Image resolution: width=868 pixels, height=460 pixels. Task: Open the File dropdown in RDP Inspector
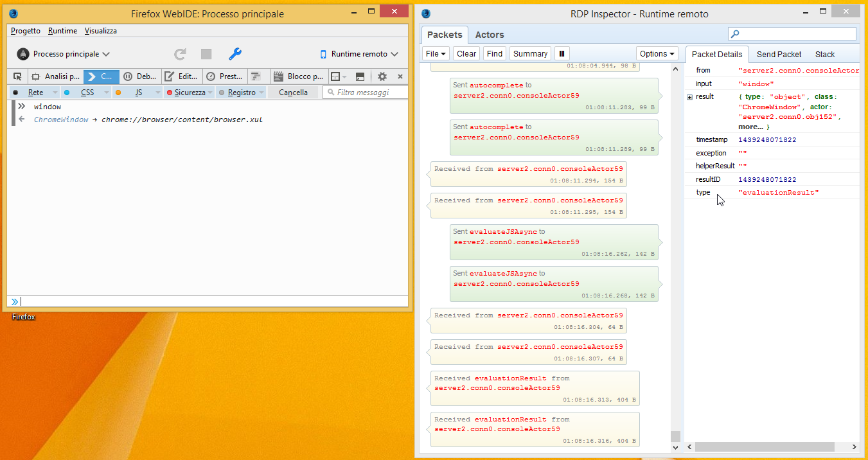click(436, 54)
